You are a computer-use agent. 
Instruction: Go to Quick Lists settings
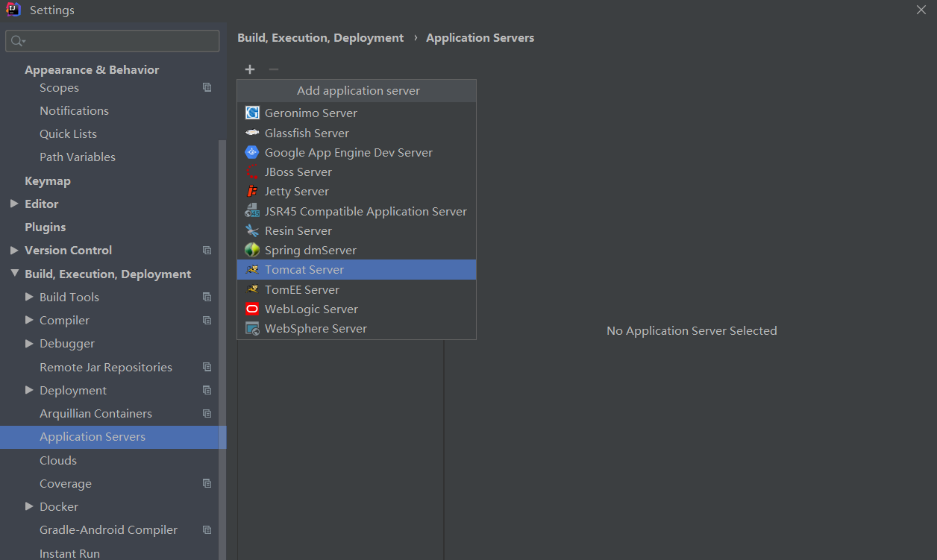point(69,134)
